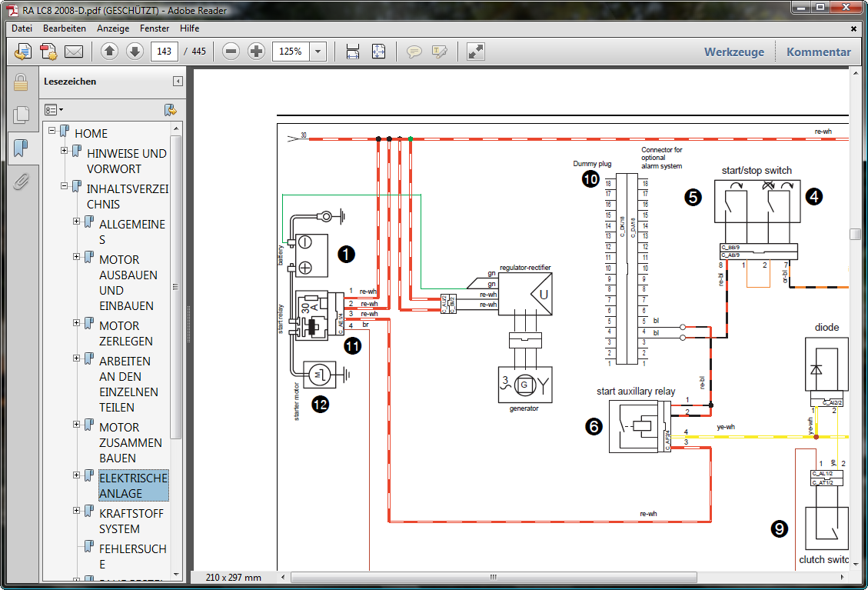Collapse the HOME bookmark tree node
This screenshot has height=590, width=868.
(52, 131)
